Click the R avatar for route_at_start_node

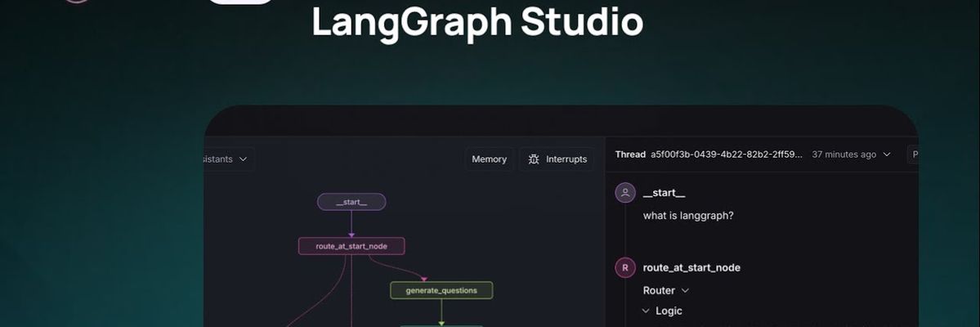(x=625, y=267)
